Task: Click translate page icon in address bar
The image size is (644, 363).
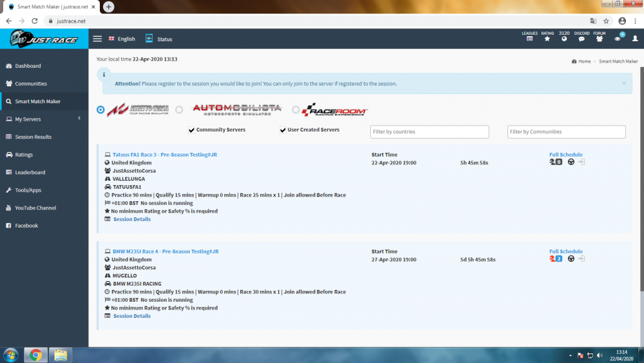Action: click(x=593, y=21)
